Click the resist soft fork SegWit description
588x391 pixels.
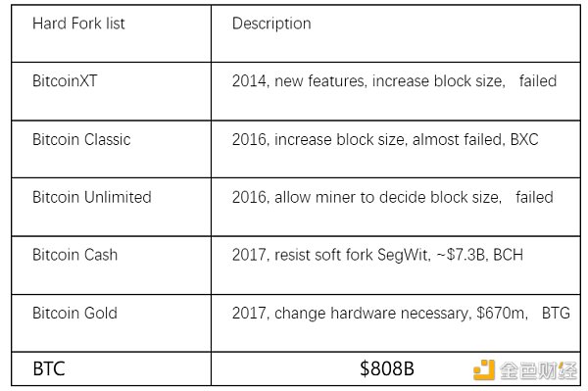pyautogui.click(x=377, y=255)
